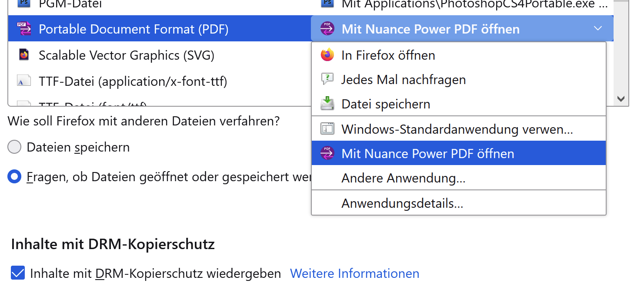Select the Fragen, ob Dateien geöffnet radio button
The image size is (644, 287).
pyautogui.click(x=14, y=177)
